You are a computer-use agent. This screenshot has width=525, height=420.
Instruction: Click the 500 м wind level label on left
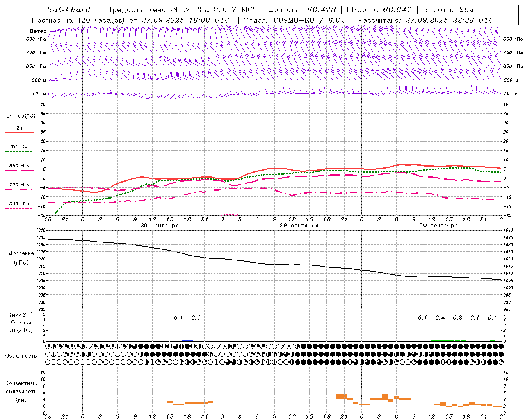[39, 80]
